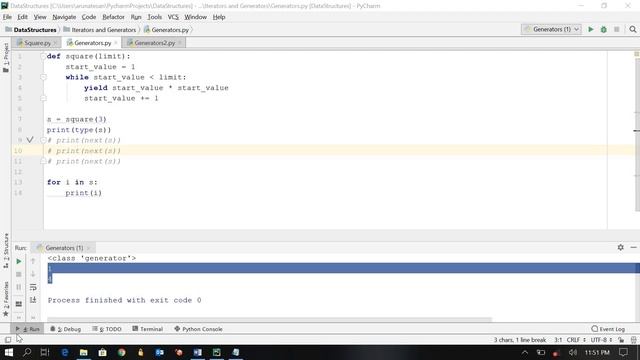Screen dimensions: 640x360
Task: Start debugging with the toolbar bug icon
Action: tap(604, 29)
